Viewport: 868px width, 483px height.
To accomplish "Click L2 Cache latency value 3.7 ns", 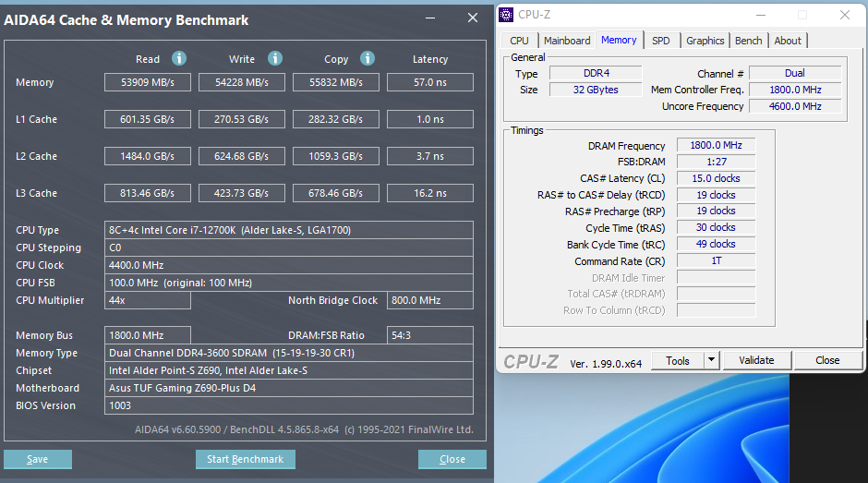I will 430,156.
